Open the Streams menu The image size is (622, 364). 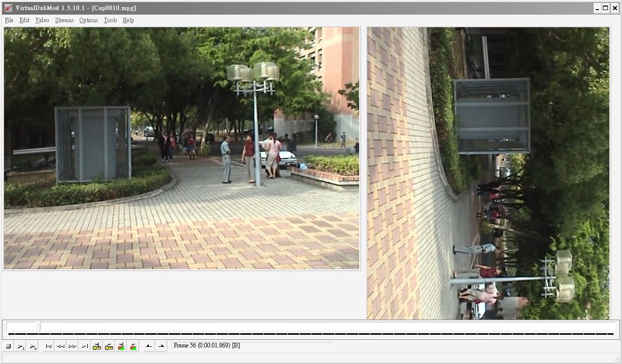coord(65,20)
